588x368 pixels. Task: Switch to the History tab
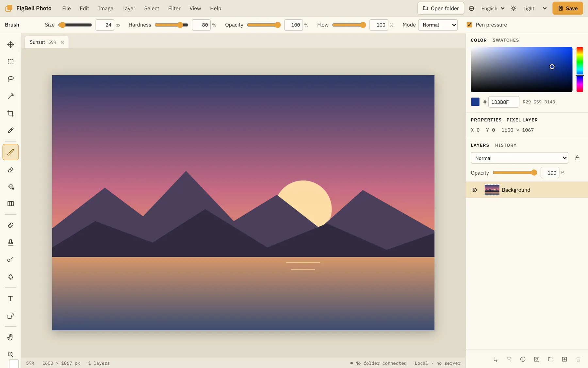[x=506, y=145]
